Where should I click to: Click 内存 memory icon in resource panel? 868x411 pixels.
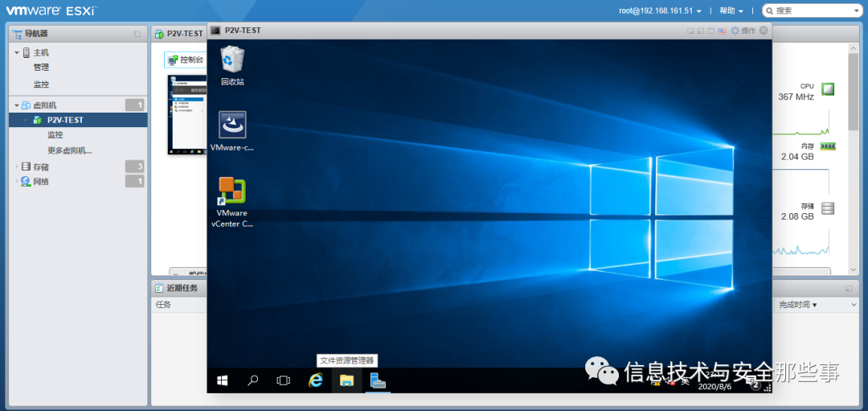click(x=828, y=146)
